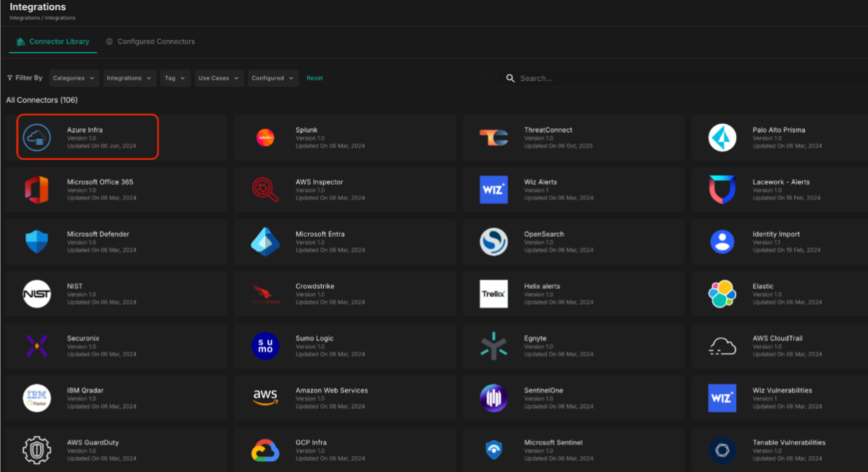868x472 pixels.
Task: Click the Helix alerts connector name
Action: tap(541, 286)
